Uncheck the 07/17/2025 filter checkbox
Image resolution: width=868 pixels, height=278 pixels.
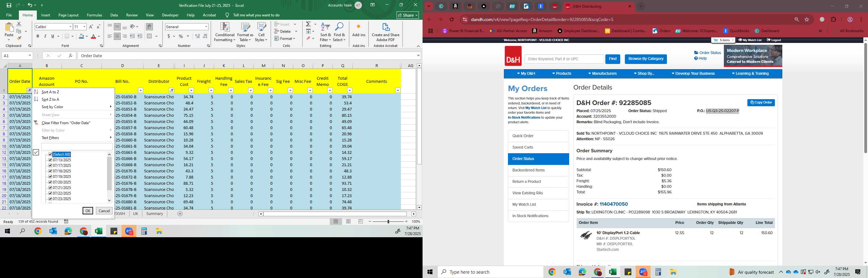pyautogui.click(x=50, y=166)
